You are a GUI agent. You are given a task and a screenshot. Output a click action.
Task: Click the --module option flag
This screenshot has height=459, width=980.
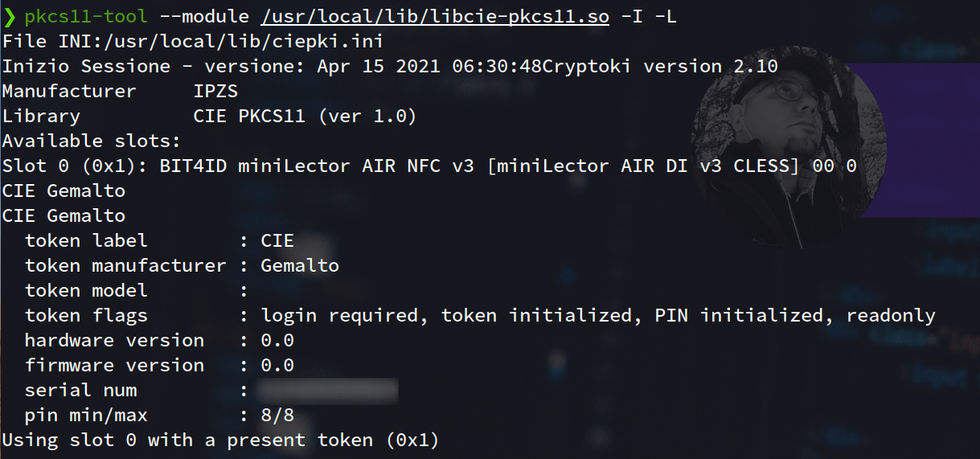[204, 16]
